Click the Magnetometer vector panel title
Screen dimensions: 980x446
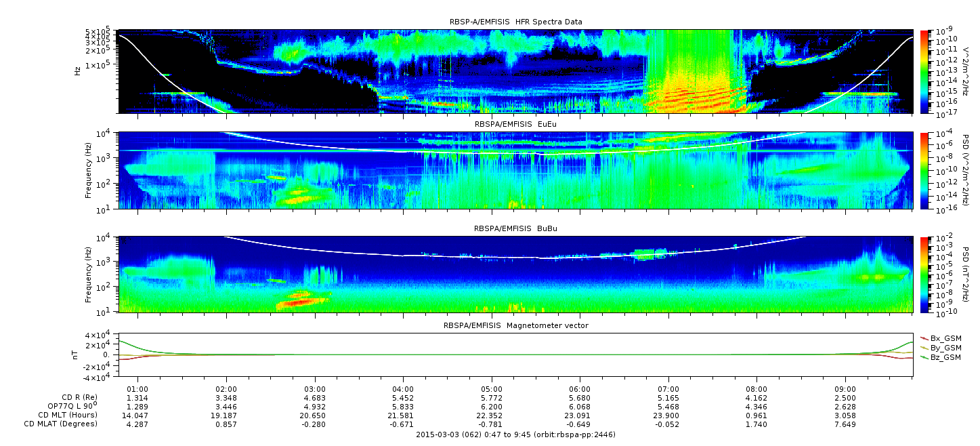click(515, 325)
